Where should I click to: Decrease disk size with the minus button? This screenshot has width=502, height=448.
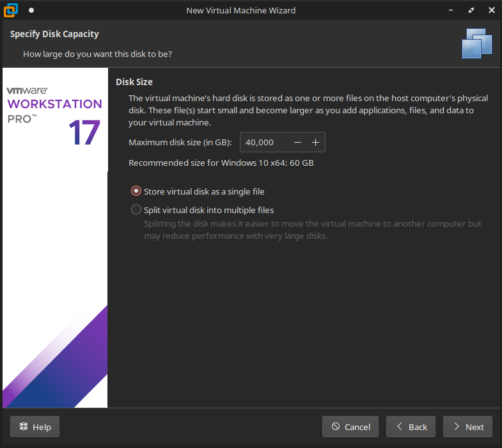point(297,142)
